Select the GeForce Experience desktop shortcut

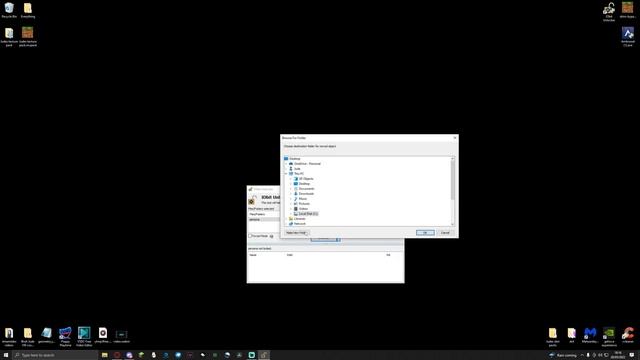coord(609,336)
